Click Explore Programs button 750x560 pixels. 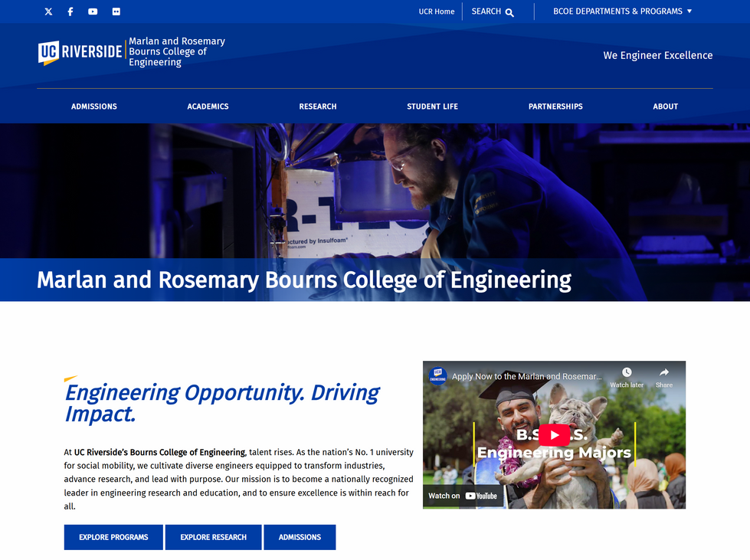[x=113, y=537]
